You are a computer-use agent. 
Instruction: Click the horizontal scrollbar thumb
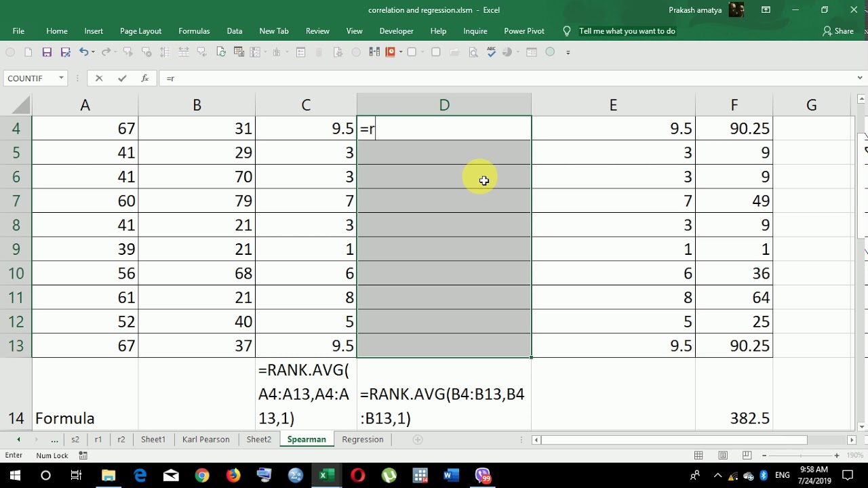[674, 440]
